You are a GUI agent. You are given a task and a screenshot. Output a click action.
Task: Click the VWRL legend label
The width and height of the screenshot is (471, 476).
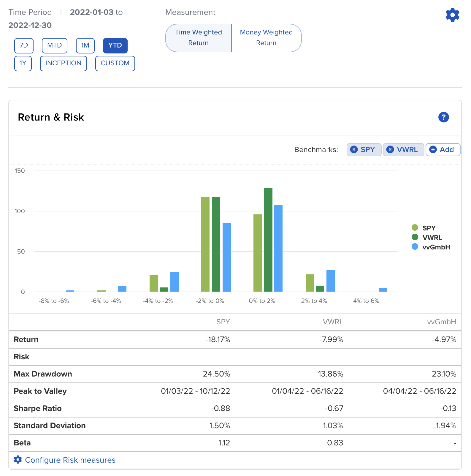click(432, 238)
